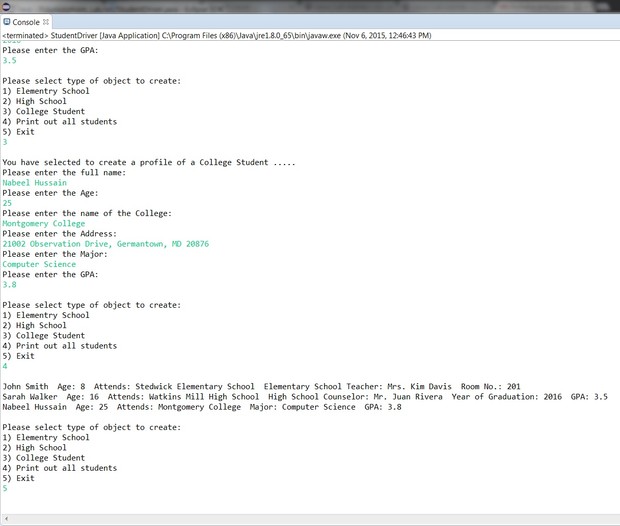Screen dimensions: 620x526
Task: Click the green 'Nabeel Hussain' input line
Action: tap(34, 183)
